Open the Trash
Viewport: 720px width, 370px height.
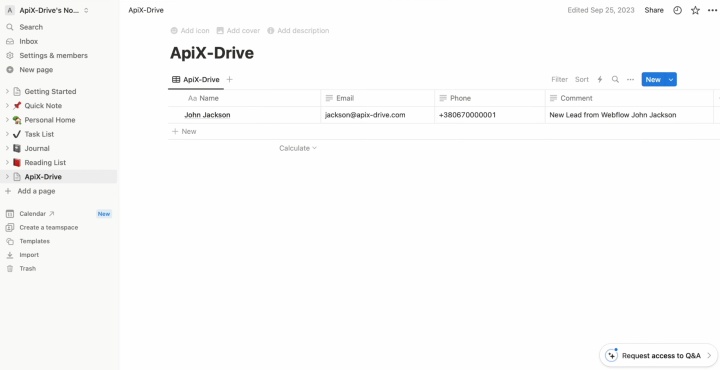pos(28,269)
